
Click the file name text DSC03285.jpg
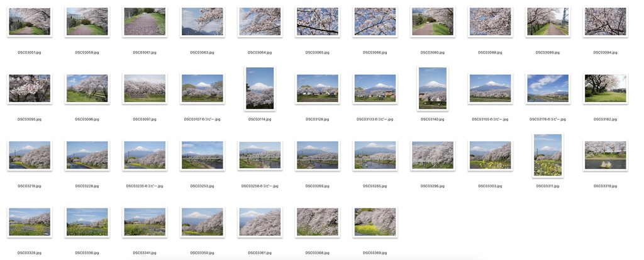coord(375,186)
